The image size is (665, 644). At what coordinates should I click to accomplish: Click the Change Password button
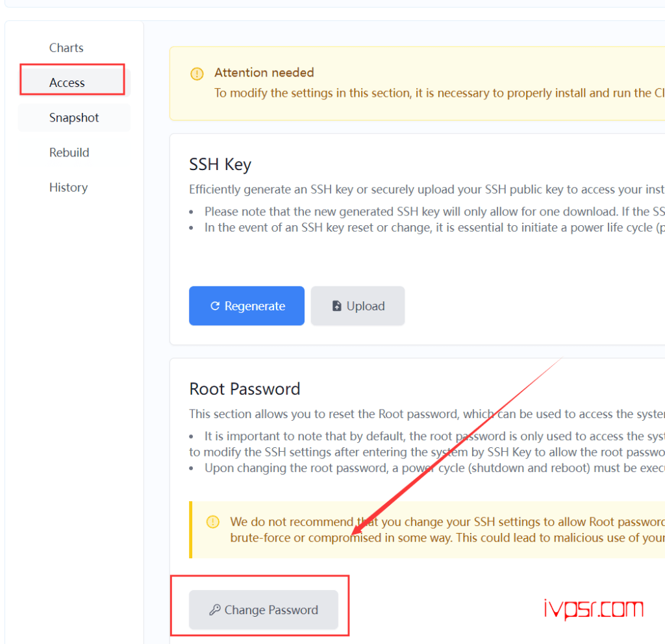[x=264, y=610]
